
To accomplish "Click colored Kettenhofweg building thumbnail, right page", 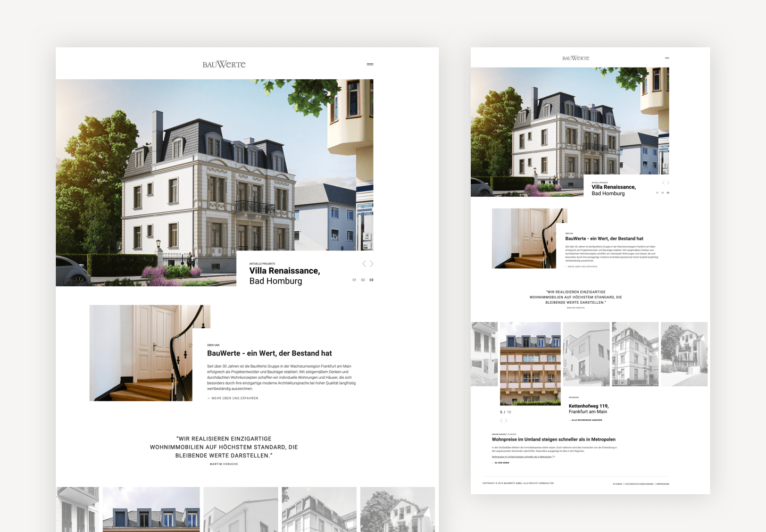I will click(530, 363).
